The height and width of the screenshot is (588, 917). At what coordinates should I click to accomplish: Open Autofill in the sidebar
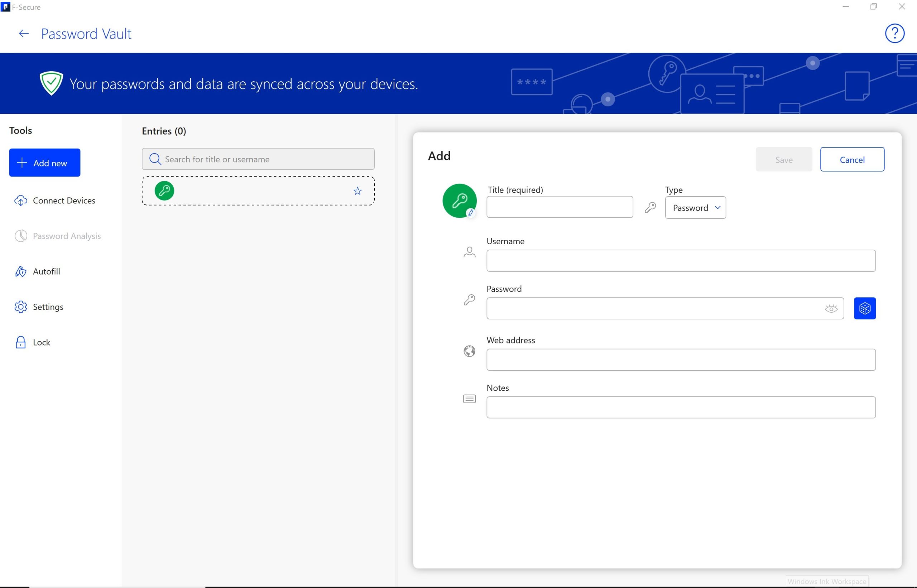46,271
